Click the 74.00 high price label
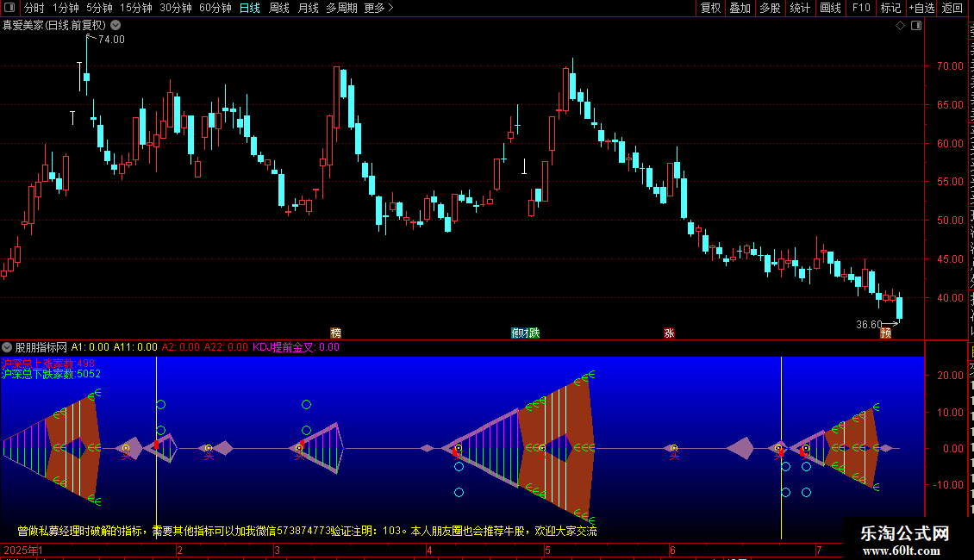 coord(111,39)
